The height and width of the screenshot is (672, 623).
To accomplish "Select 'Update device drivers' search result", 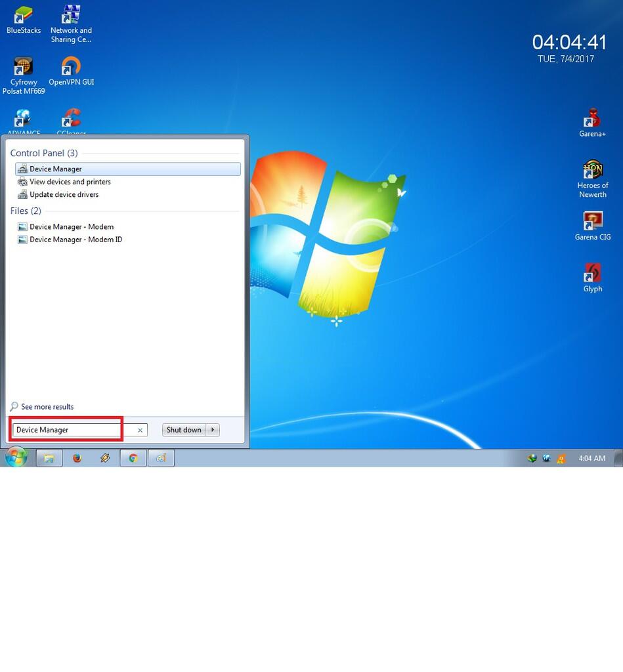I will click(x=64, y=194).
